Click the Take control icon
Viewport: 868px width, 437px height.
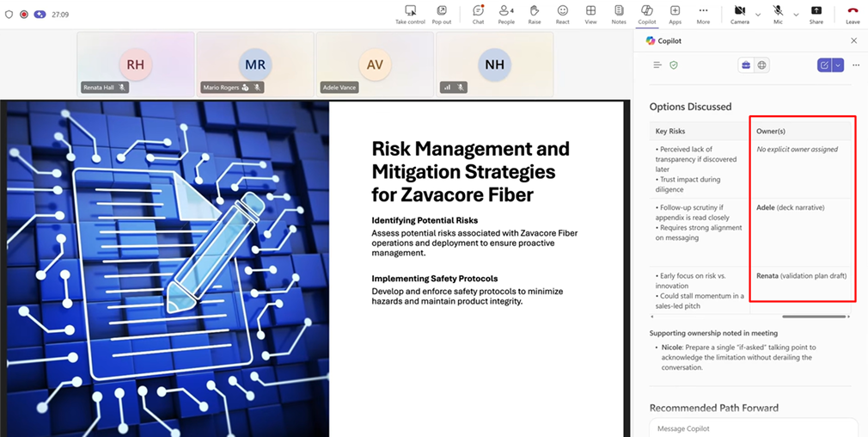pyautogui.click(x=411, y=13)
